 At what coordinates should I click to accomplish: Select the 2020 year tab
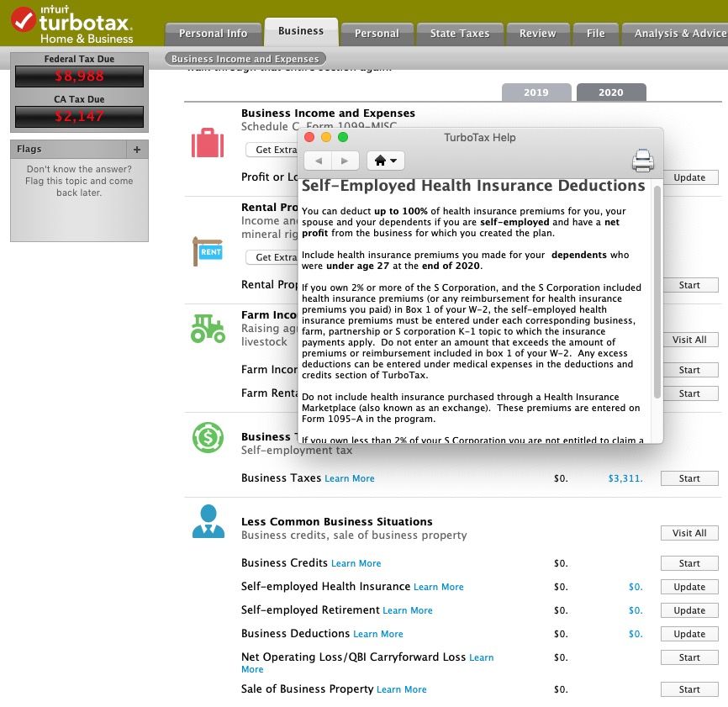pos(611,92)
